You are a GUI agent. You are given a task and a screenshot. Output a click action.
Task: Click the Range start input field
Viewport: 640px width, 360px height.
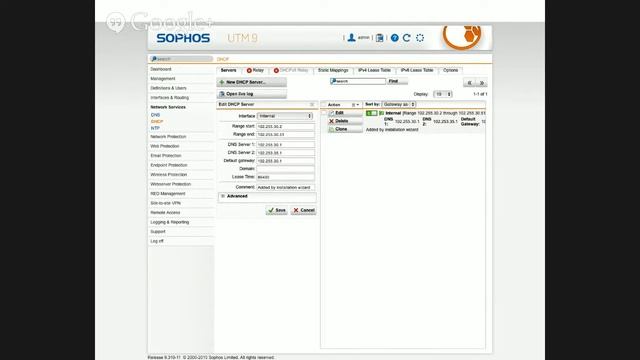tap(285, 127)
